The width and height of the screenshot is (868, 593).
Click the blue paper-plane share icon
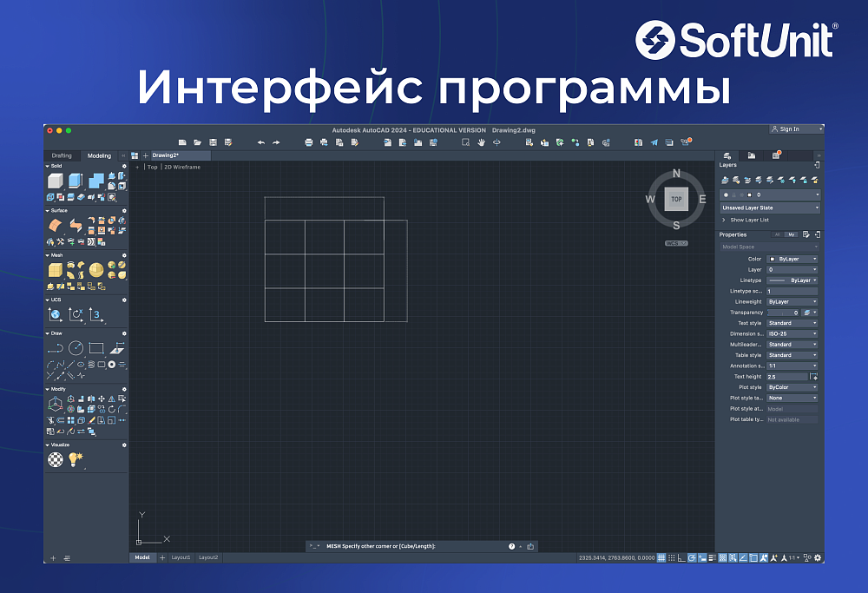tap(654, 142)
